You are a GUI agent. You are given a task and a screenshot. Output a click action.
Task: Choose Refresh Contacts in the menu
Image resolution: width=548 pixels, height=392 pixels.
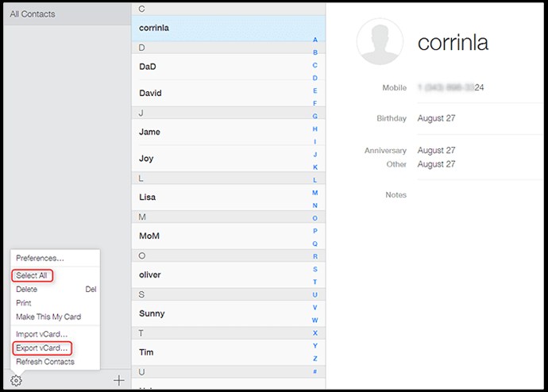44,362
